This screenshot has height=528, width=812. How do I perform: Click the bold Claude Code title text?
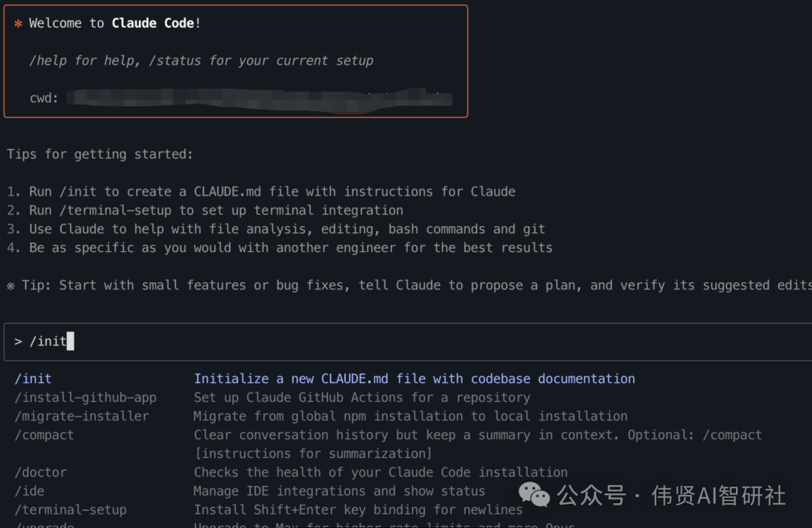coord(153,23)
